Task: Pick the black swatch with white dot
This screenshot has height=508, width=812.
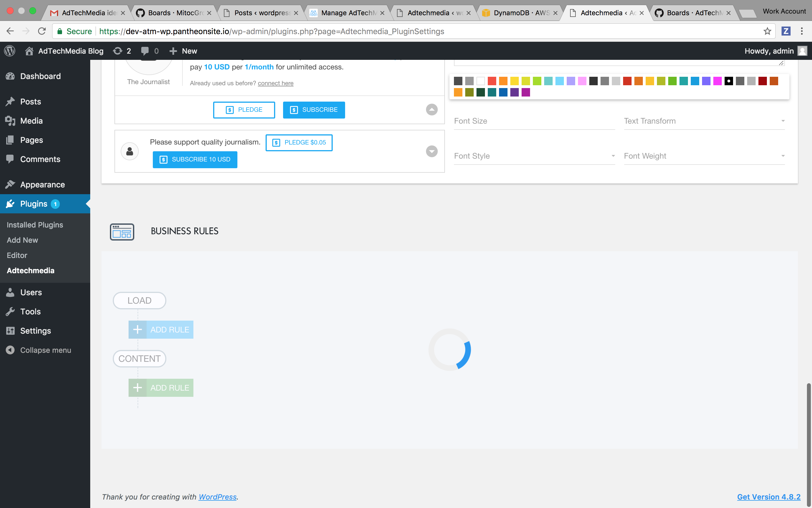Action: (729, 81)
